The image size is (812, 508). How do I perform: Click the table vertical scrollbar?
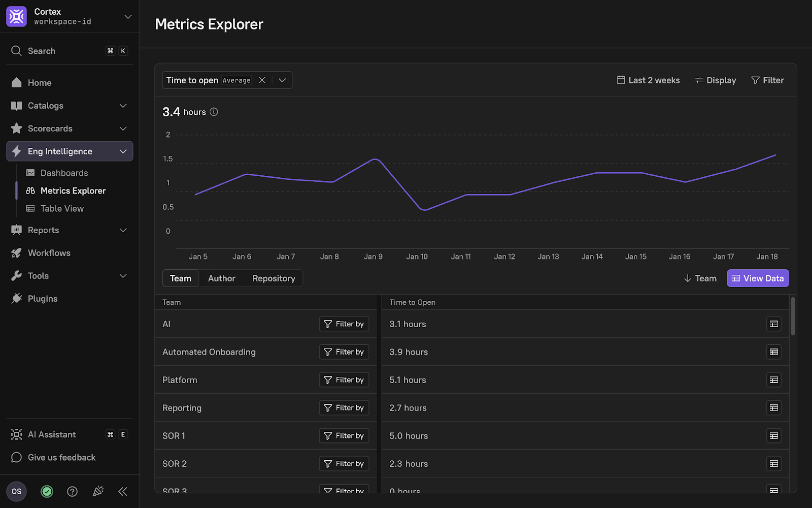point(793,317)
